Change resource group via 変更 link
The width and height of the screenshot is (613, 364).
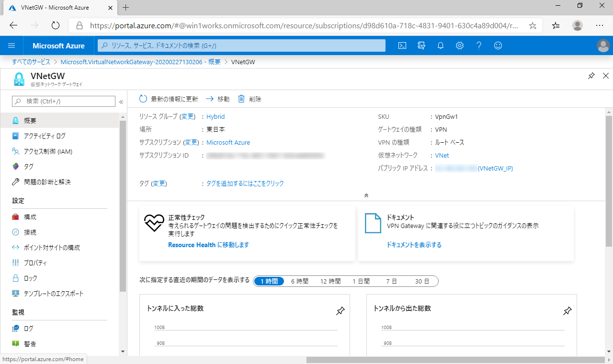click(x=188, y=116)
